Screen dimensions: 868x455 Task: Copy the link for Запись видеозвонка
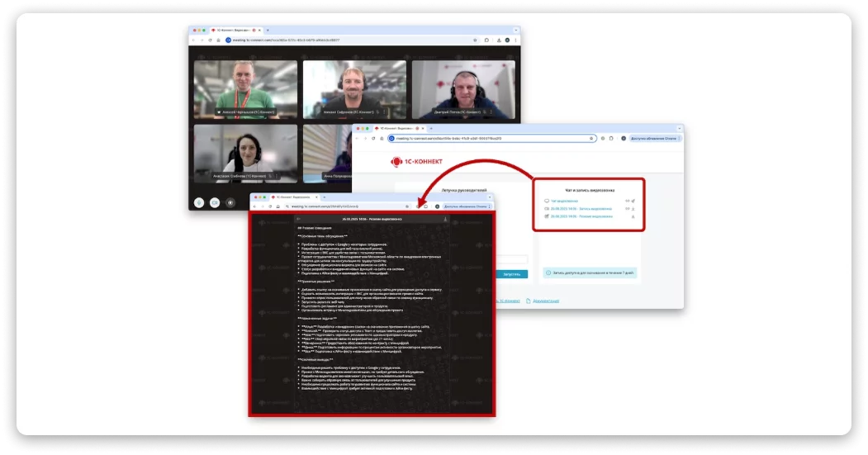pyautogui.click(x=627, y=209)
